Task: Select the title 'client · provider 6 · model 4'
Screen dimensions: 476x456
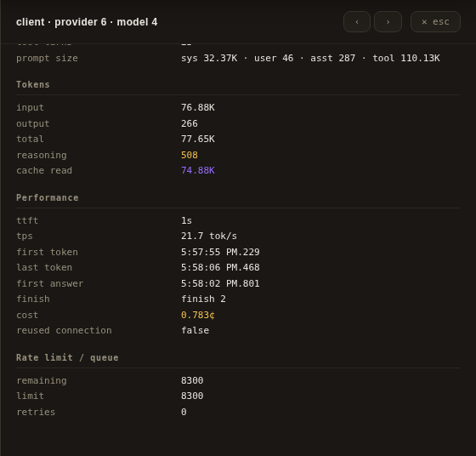Action: coord(87,22)
